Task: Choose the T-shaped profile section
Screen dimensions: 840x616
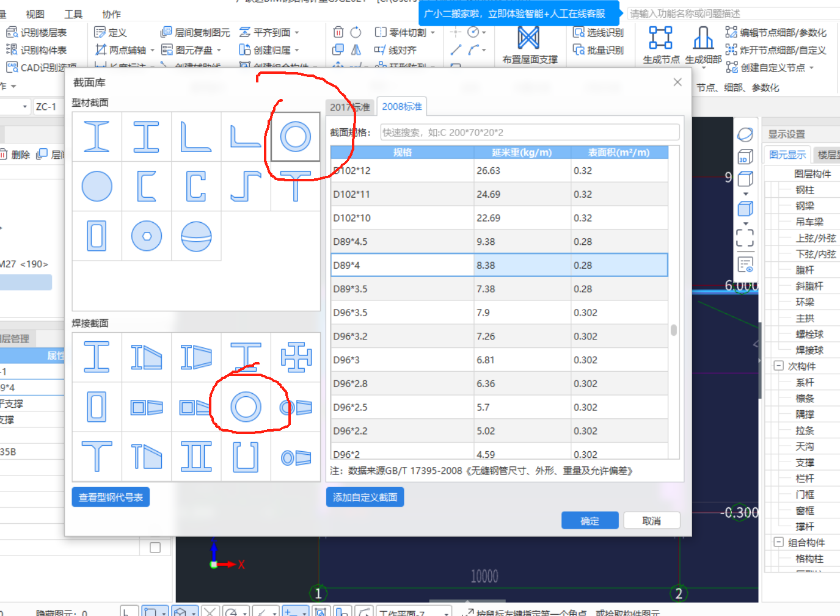Action: [x=296, y=186]
